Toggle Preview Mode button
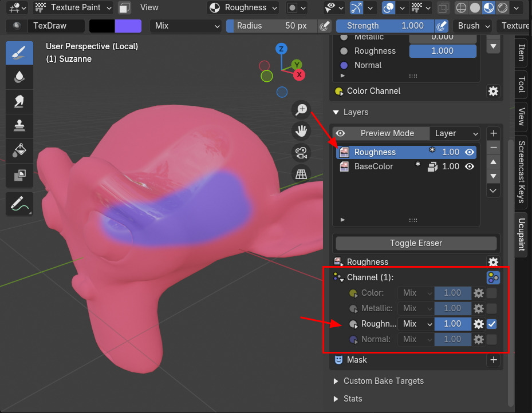This screenshot has height=413, width=532. [381, 133]
